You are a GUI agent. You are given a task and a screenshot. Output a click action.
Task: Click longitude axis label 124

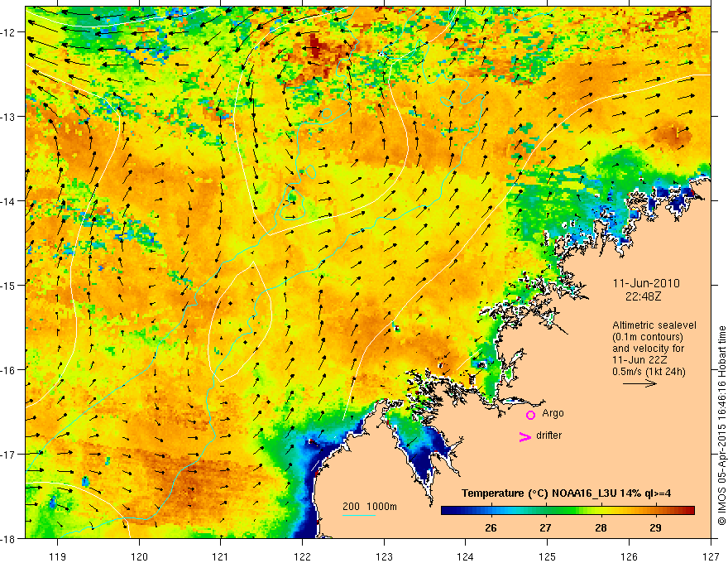click(x=465, y=557)
